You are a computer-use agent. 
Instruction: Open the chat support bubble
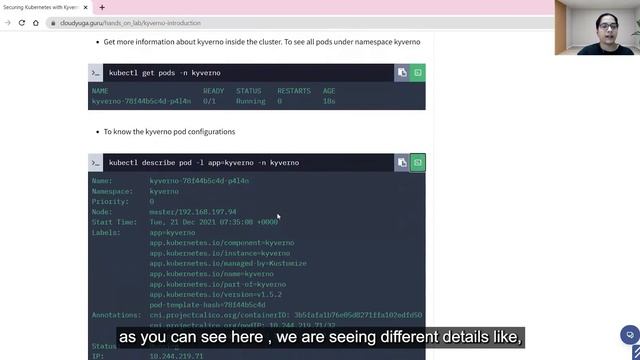630,335
